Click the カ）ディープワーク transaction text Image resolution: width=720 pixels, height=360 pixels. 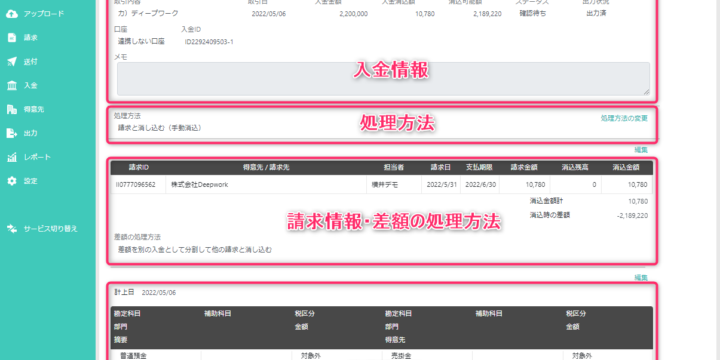point(148,13)
